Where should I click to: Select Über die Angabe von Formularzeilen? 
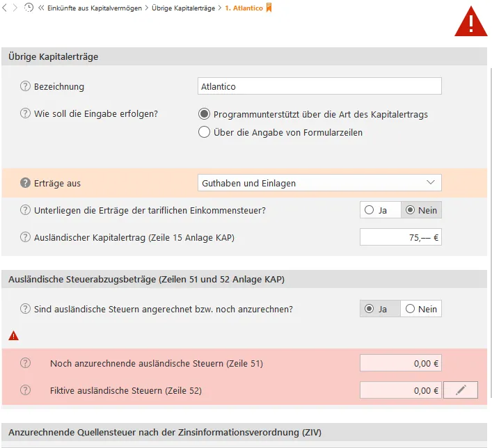pyautogui.click(x=204, y=132)
